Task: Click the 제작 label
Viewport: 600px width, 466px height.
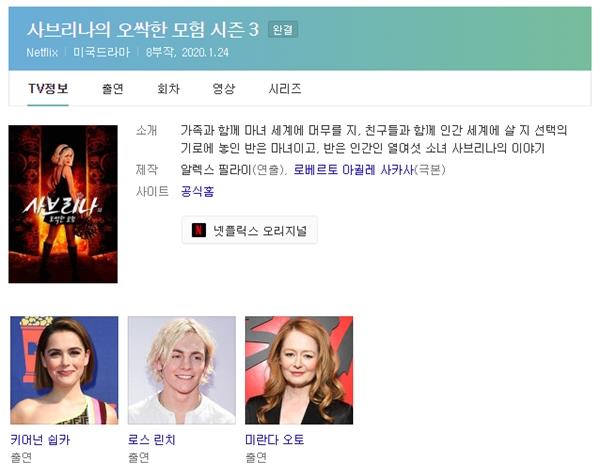Action: pos(147,169)
